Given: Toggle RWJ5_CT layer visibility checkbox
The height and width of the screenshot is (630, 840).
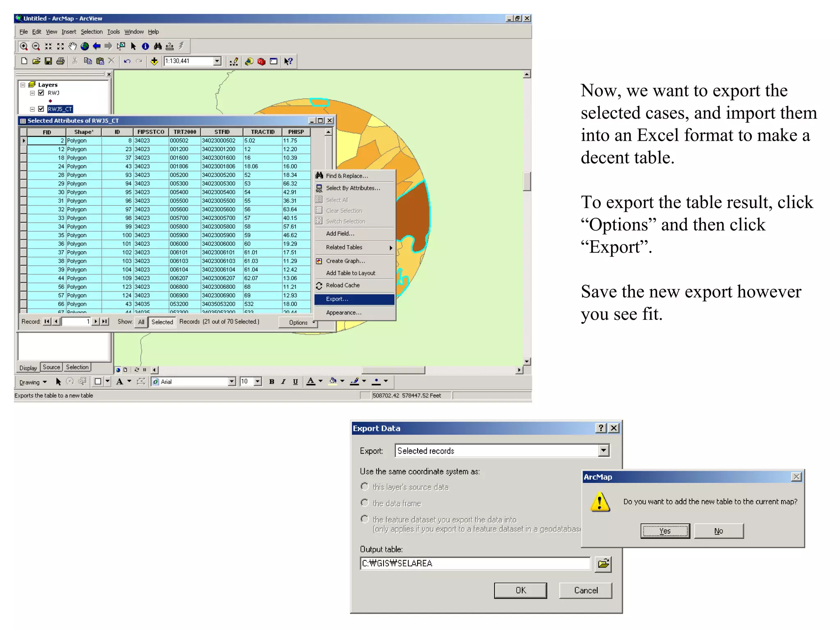Looking at the screenshot, I should (41, 109).
